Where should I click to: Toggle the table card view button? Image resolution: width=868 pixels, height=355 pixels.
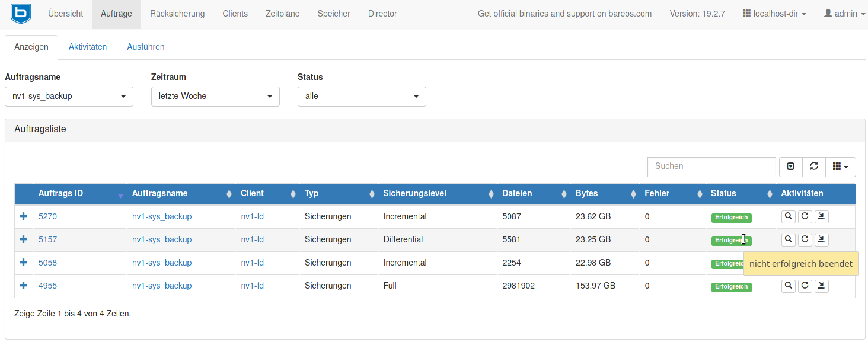(790, 167)
